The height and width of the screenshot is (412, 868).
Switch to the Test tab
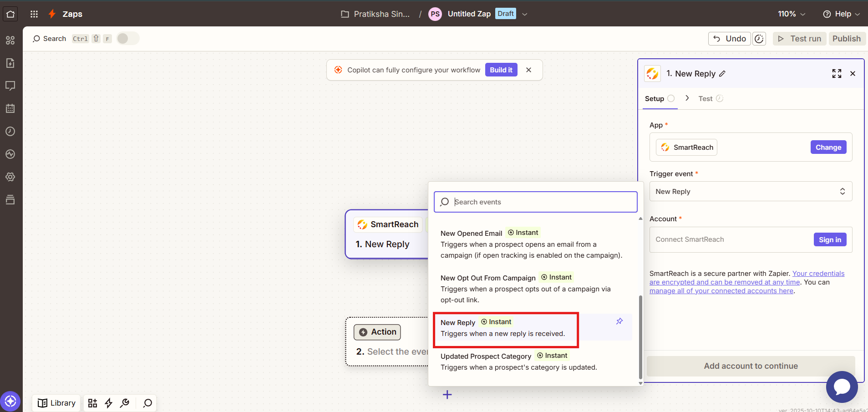click(711, 99)
